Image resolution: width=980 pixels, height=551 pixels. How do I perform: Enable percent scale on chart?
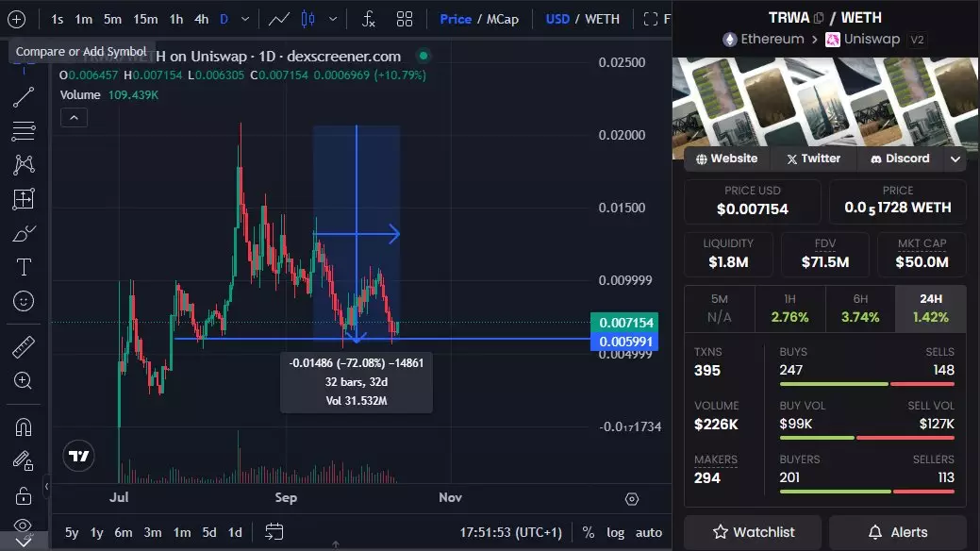point(589,532)
